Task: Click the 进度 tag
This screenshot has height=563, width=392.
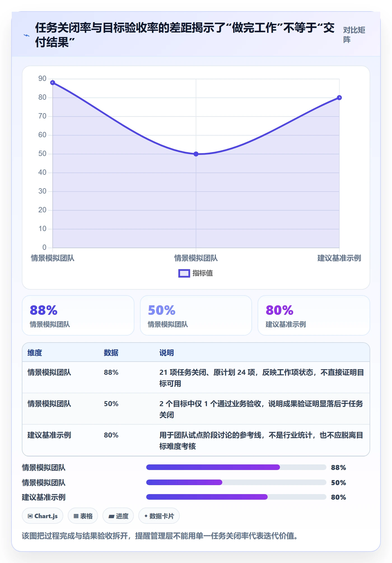Action: [118, 516]
